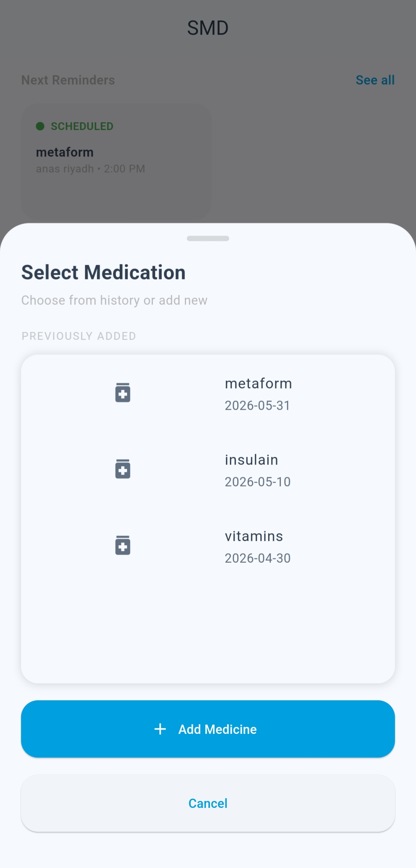
Task: Tap the medicine bottle icon beside insulain
Action: tap(122, 469)
